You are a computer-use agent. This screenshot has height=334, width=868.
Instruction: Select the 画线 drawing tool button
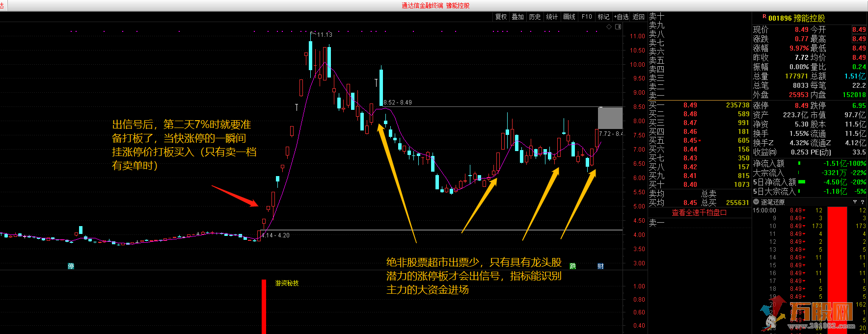569,17
